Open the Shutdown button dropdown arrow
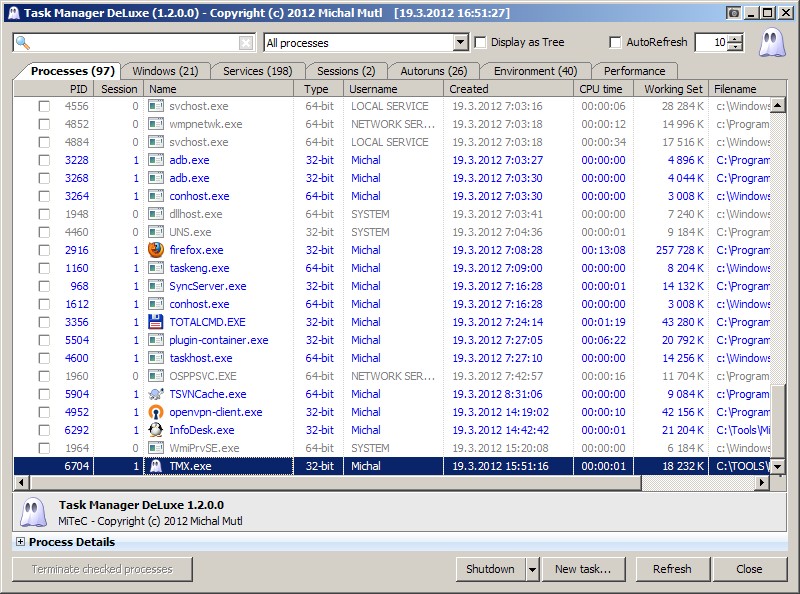The image size is (800, 594). pyautogui.click(x=532, y=569)
